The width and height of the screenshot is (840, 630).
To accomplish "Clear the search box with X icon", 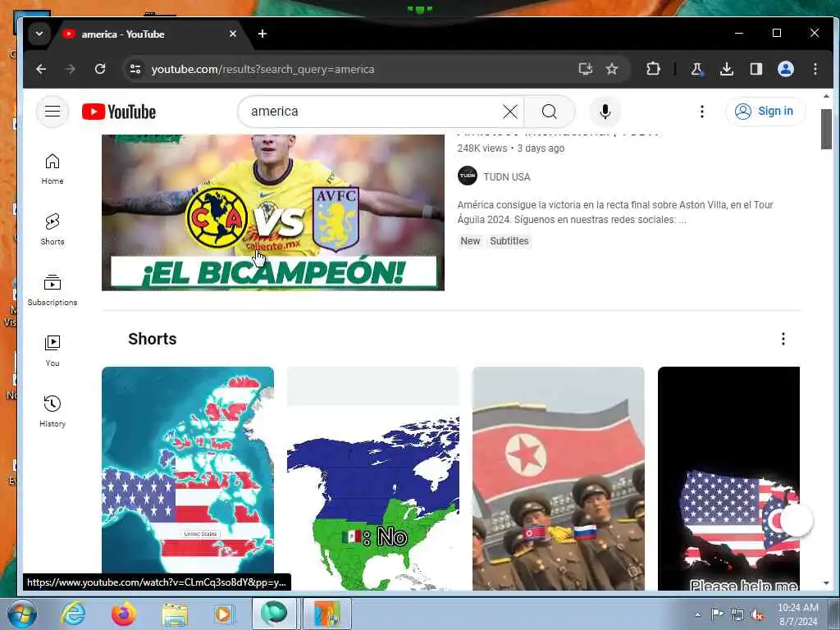I will tap(510, 112).
